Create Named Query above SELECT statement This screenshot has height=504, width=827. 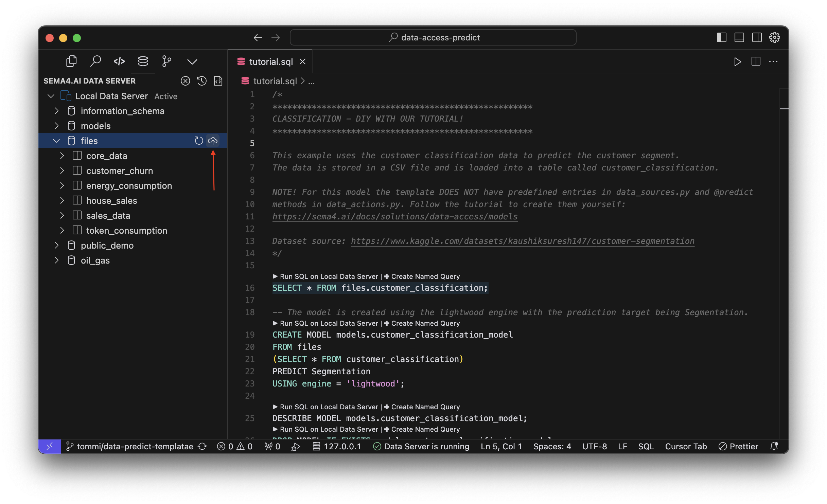pos(422,276)
